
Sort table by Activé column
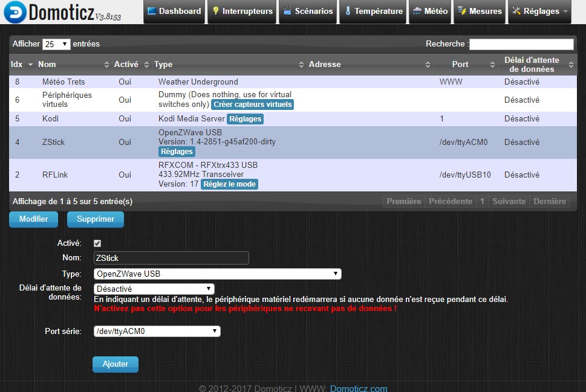point(131,65)
